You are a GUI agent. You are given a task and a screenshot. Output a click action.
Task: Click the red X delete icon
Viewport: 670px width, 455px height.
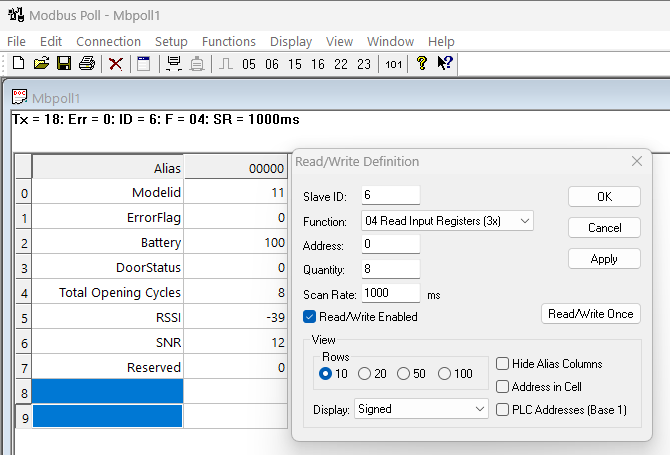click(116, 63)
